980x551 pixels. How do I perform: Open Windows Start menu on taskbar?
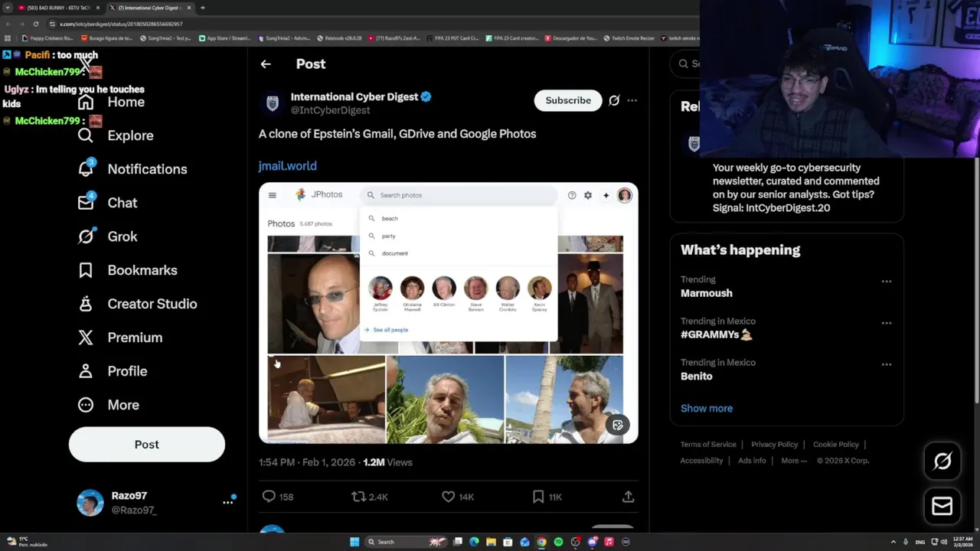pos(354,542)
